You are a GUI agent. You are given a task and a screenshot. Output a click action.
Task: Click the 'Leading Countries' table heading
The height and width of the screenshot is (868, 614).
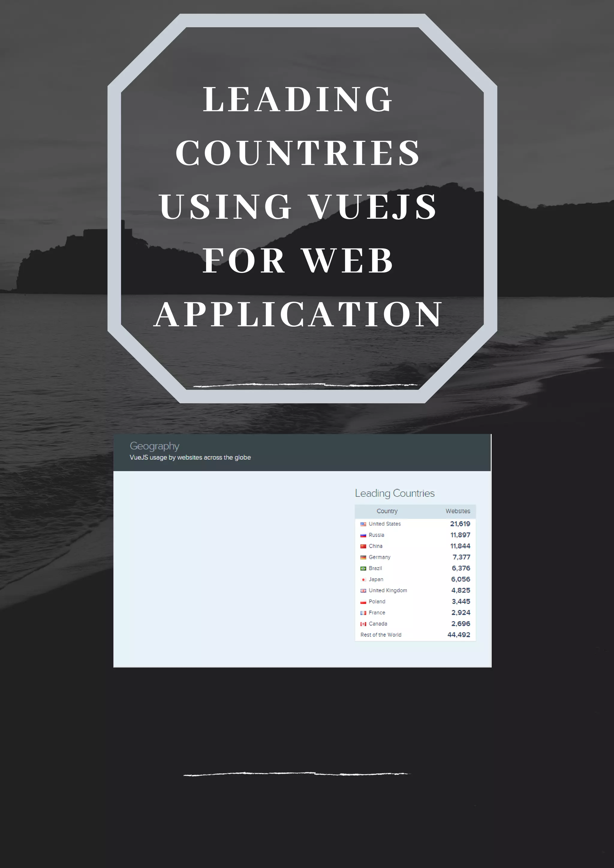coord(395,493)
